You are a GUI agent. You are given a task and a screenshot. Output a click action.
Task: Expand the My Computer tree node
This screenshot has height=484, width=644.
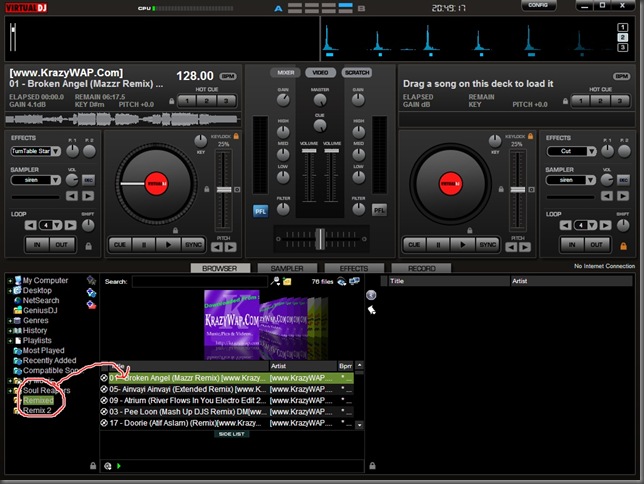pos(10,281)
